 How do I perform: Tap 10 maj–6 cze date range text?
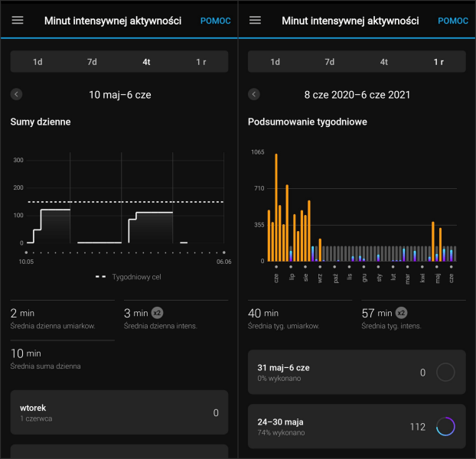120,95
